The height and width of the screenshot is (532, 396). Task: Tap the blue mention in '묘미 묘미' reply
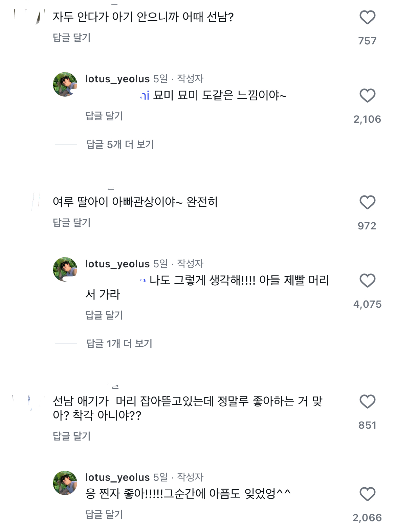(x=145, y=96)
